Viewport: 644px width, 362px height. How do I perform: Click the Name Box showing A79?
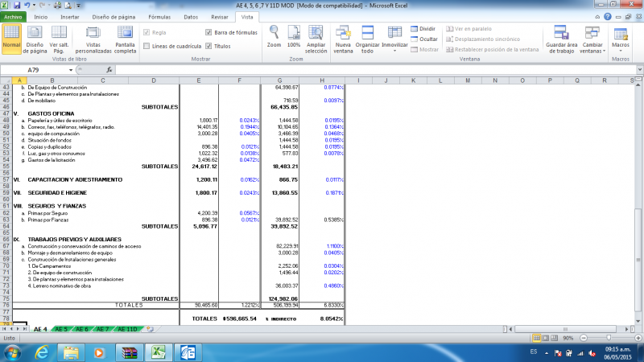tap(48, 70)
